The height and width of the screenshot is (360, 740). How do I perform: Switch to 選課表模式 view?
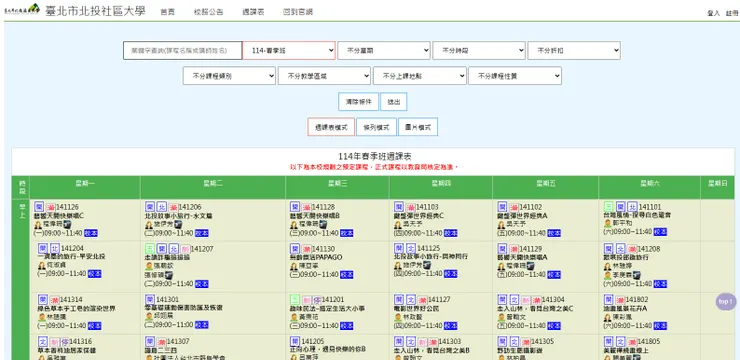click(x=331, y=127)
